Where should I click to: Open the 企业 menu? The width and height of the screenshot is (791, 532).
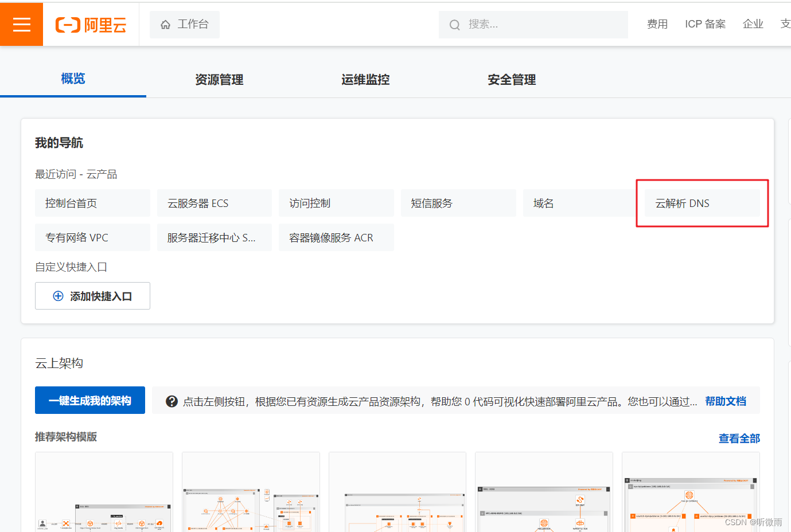tap(753, 24)
